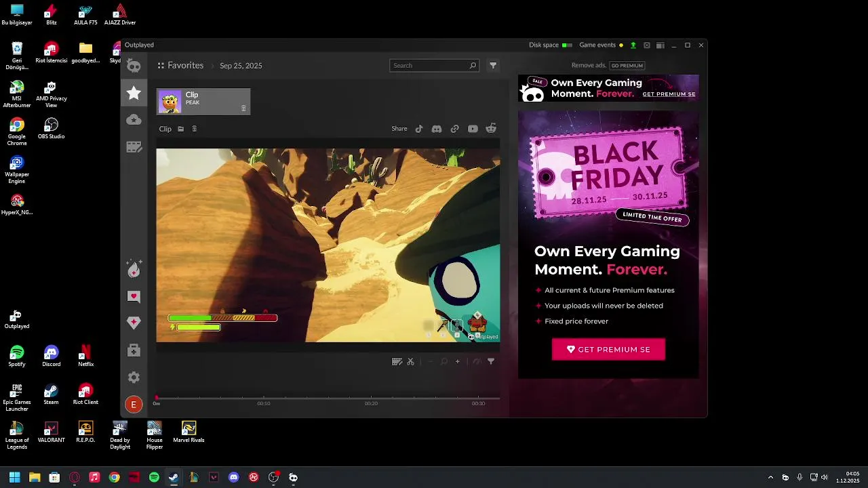
Task: Click GET PREMIUM SE pink button
Action: [608, 349]
